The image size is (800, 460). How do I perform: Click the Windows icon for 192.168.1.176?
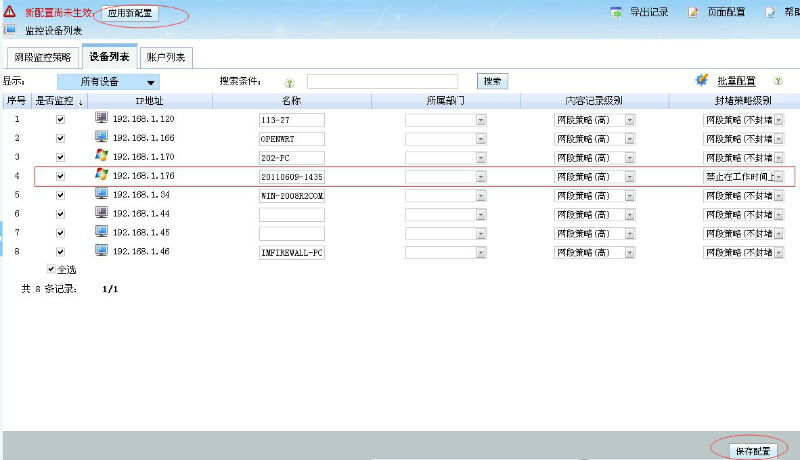click(101, 175)
